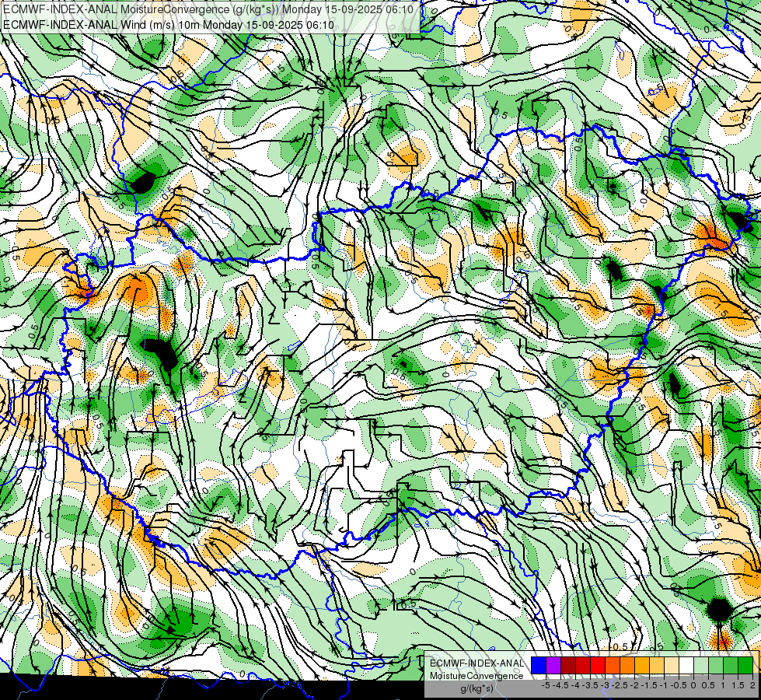The width and height of the screenshot is (761, 700).
Task: Click the white legend swatch near 0
Action: (x=686, y=665)
